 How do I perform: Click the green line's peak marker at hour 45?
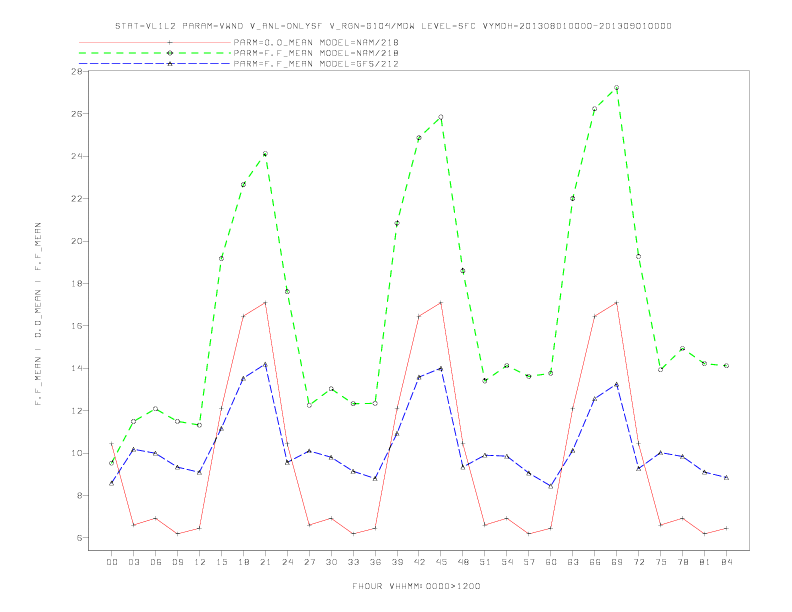point(441,117)
